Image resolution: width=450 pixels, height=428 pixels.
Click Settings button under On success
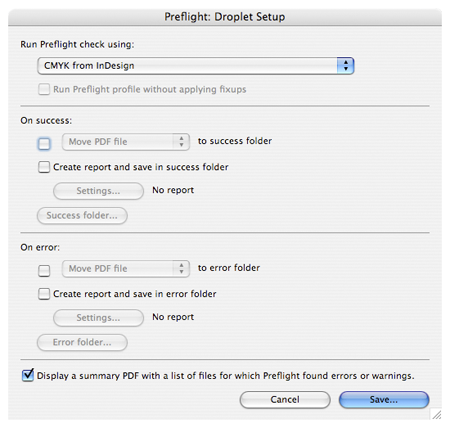pyautogui.click(x=98, y=191)
